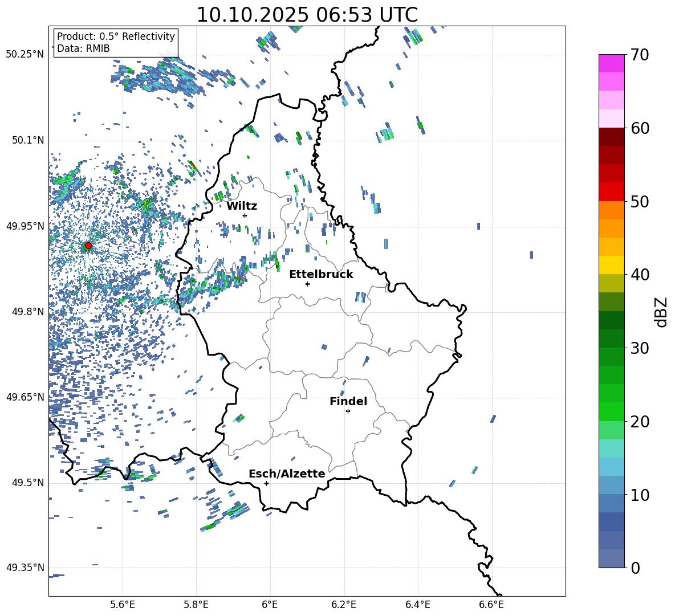Click the dBZ colorbar axis label
The image size is (675, 616).
click(x=661, y=312)
